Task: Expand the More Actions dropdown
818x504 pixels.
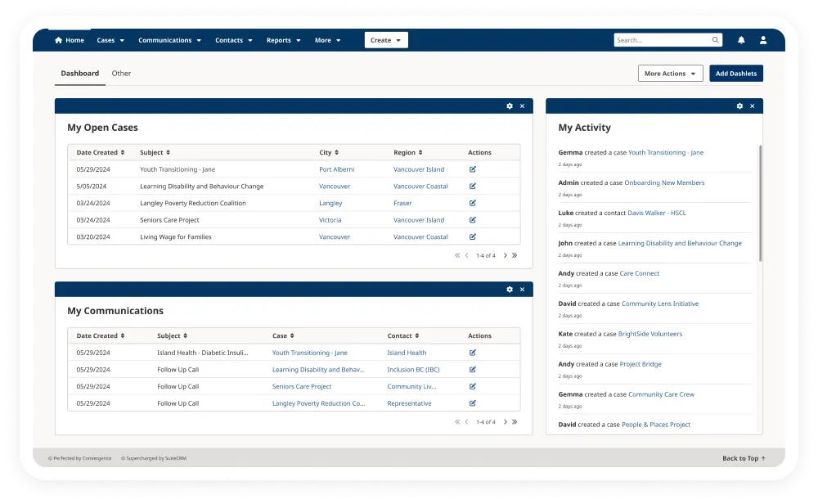Action: click(x=669, y=73)
